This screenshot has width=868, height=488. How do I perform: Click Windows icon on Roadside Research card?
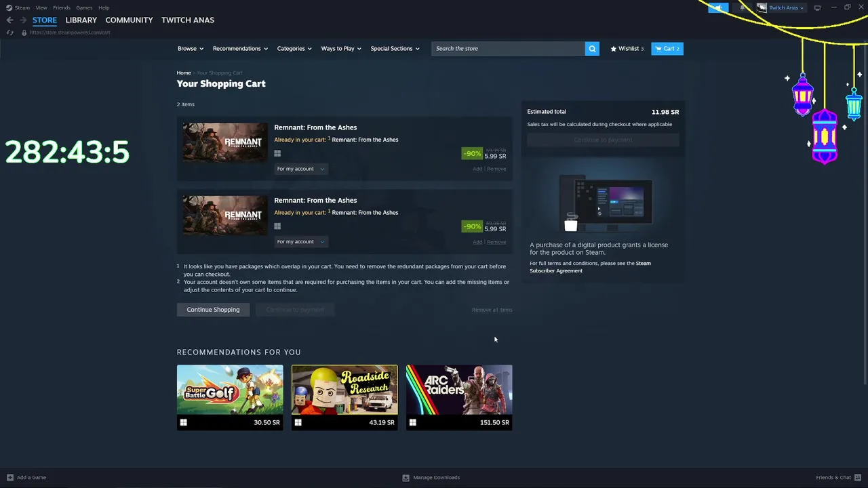(x=298, y=422)
